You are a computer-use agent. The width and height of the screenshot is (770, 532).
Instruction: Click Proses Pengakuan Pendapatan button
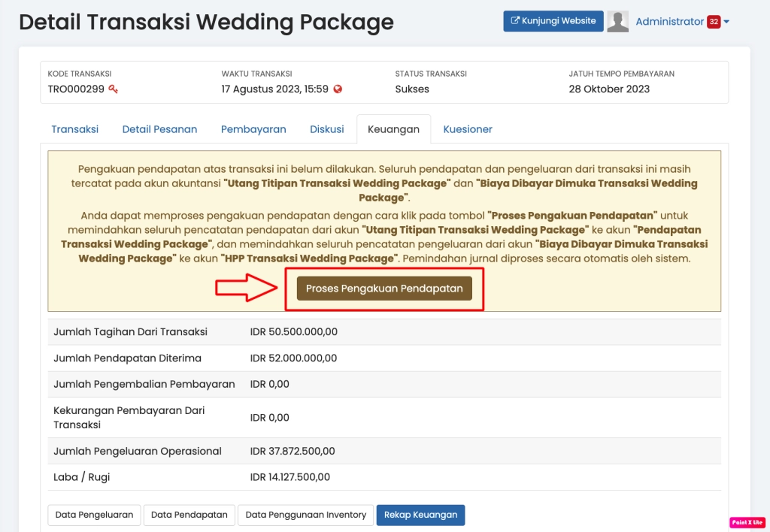[x=384, y=289]
